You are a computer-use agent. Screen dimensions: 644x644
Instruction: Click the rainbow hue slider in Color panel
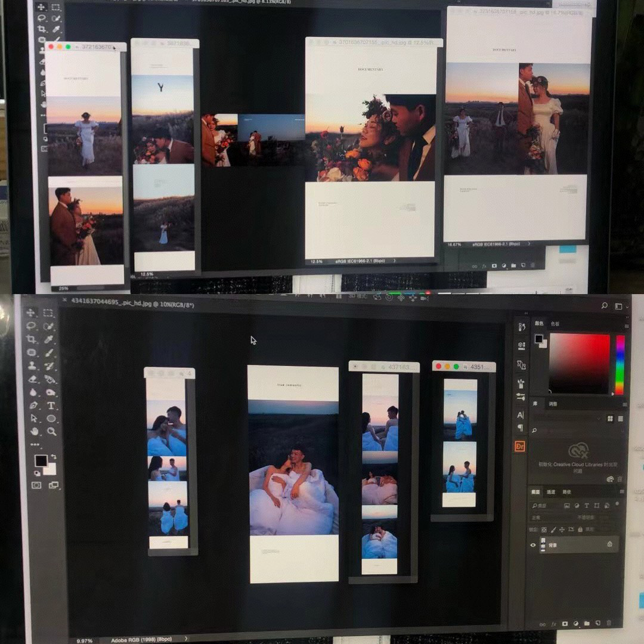tap(620, 364)
